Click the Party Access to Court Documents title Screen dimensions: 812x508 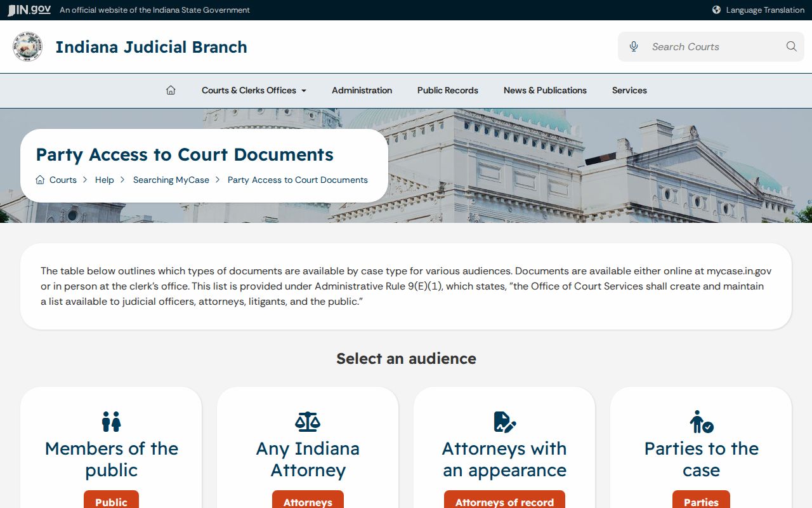pos(185,154)
